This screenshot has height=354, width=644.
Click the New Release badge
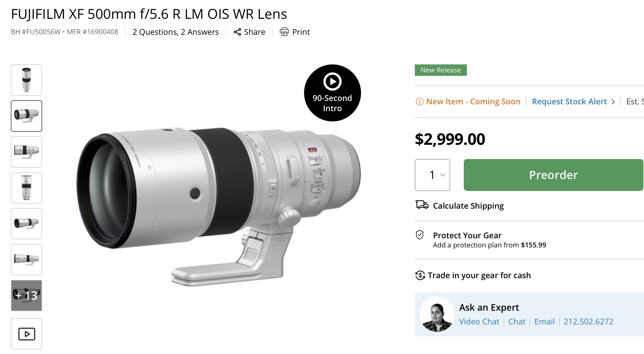[441, 70]
